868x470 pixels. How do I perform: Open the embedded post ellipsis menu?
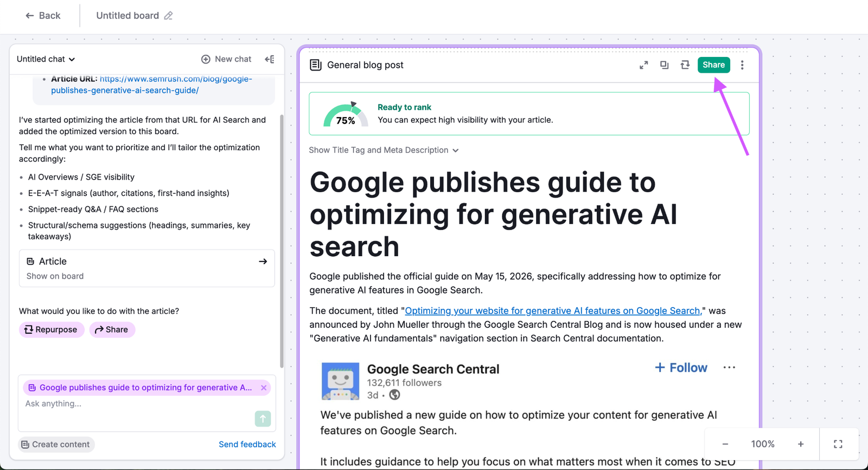click(x=729, y=367)
